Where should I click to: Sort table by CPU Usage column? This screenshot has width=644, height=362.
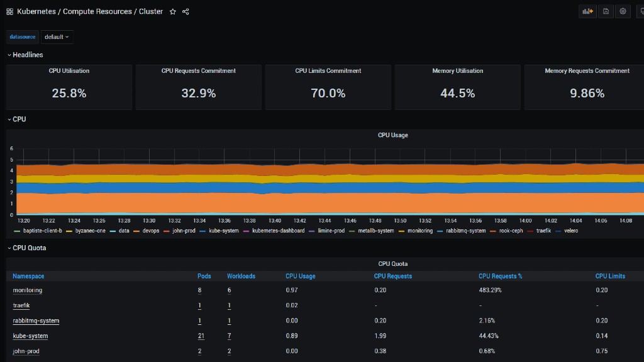coord(300,277)
